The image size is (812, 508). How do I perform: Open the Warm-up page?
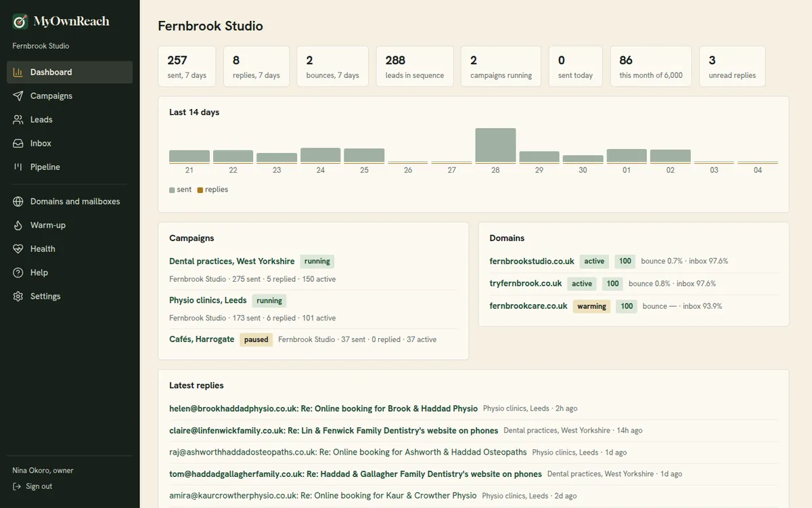click(x=70, y=225)
